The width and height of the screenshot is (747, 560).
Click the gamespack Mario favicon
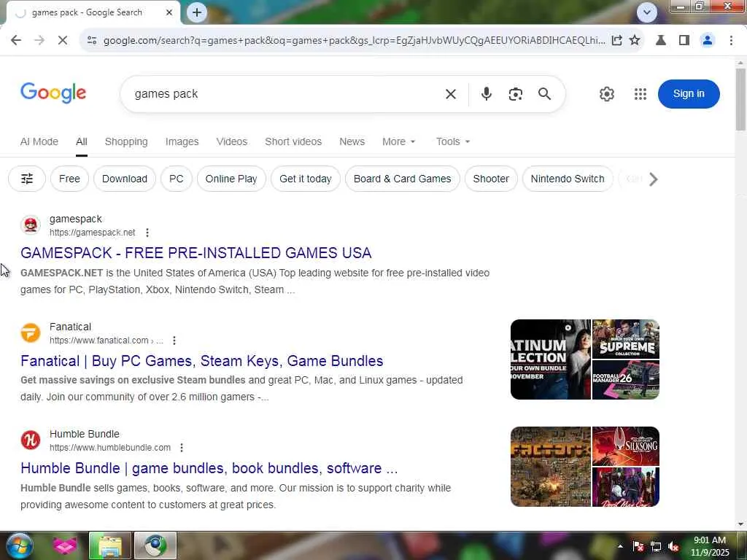31,225
